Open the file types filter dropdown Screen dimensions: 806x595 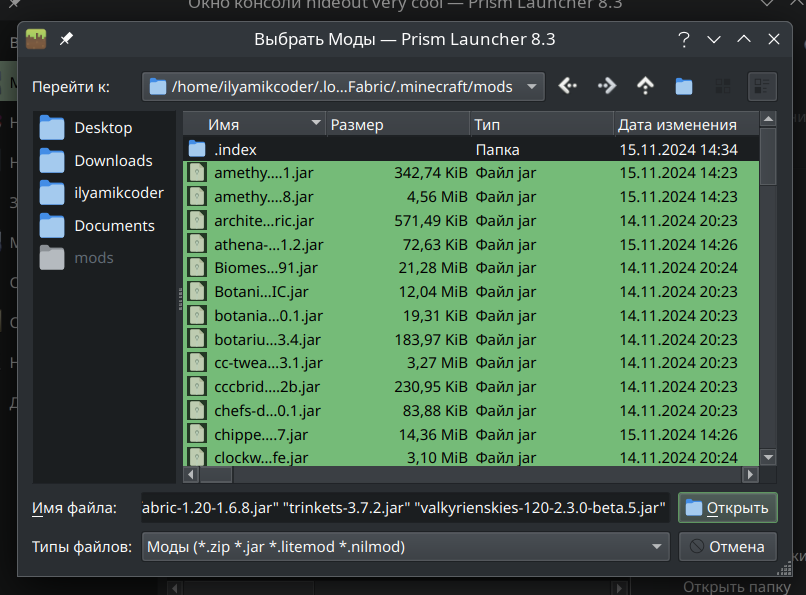(657, 547)
